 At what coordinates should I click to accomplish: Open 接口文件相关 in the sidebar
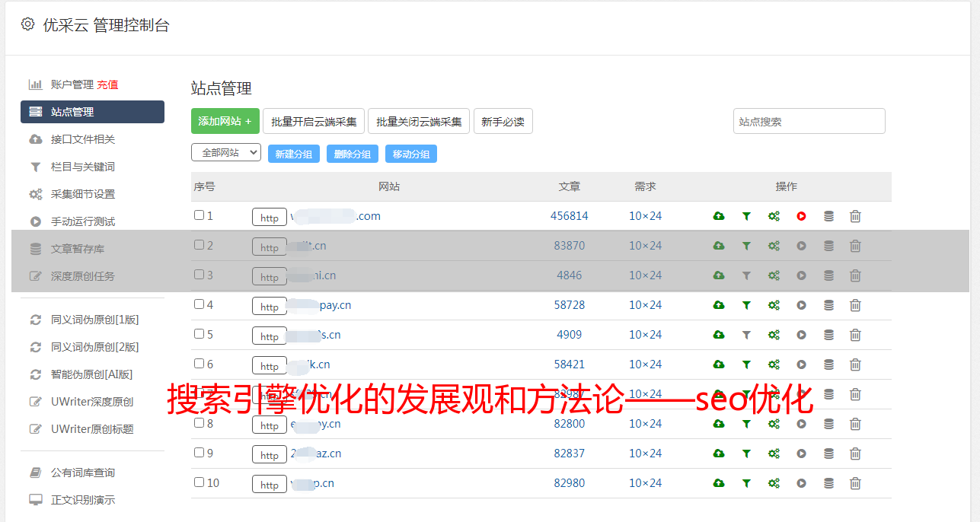(83, 139)
